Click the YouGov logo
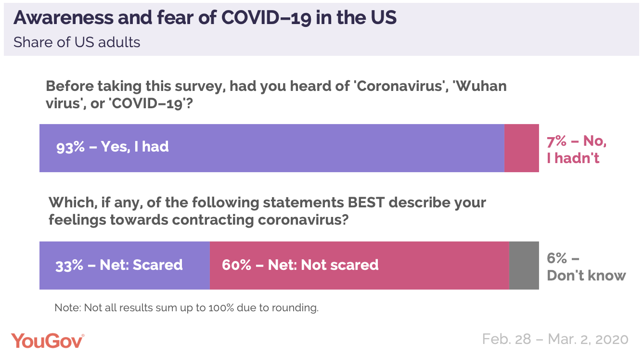This screenshot has height=356, width=644. coord(47,340)
